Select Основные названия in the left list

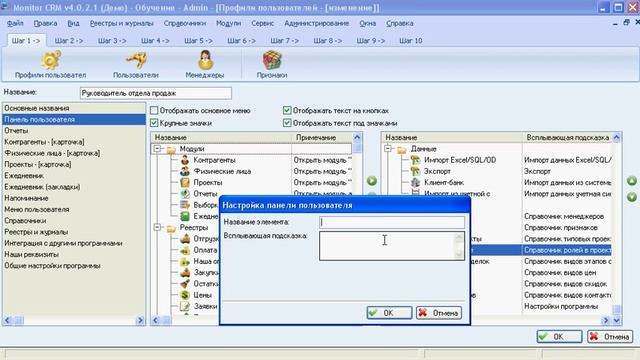73,108
